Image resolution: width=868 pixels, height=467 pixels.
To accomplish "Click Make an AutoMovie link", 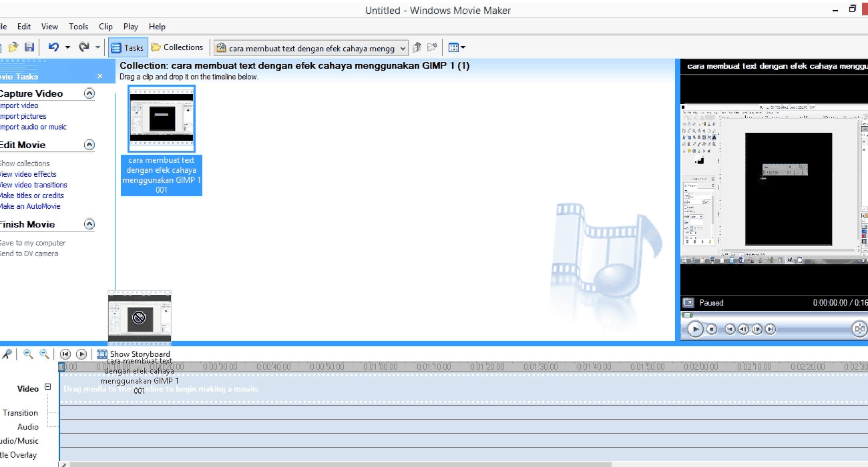I will (29, 206).
